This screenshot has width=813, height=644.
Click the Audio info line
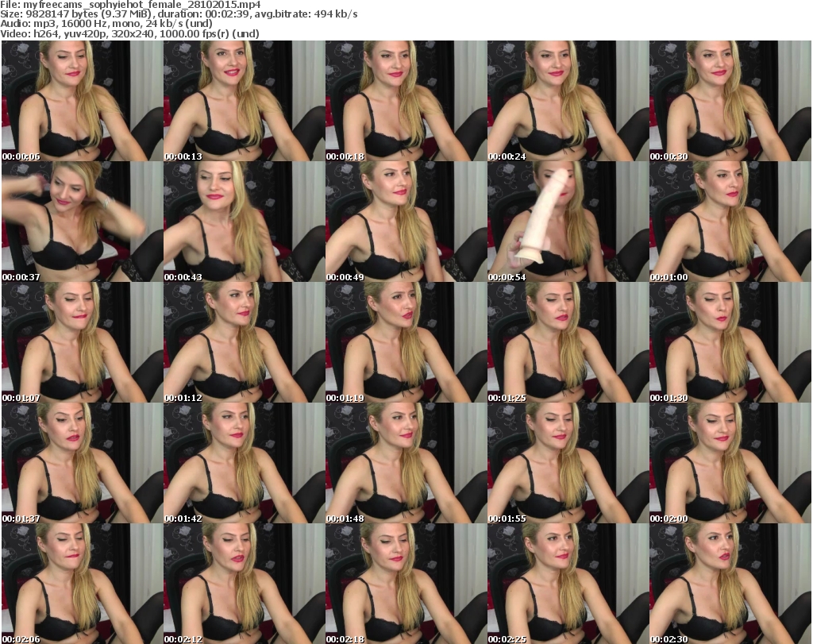tap(106, 24)
